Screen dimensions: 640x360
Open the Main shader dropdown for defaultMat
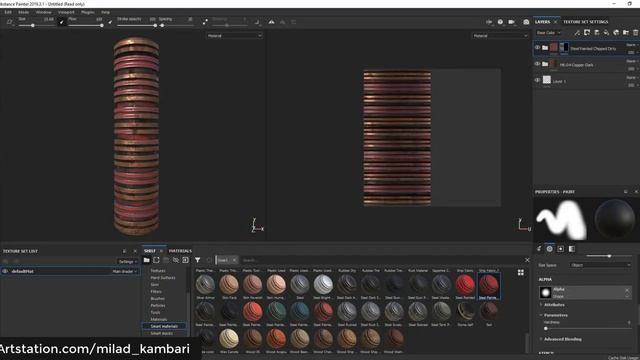tap(124, 271)
